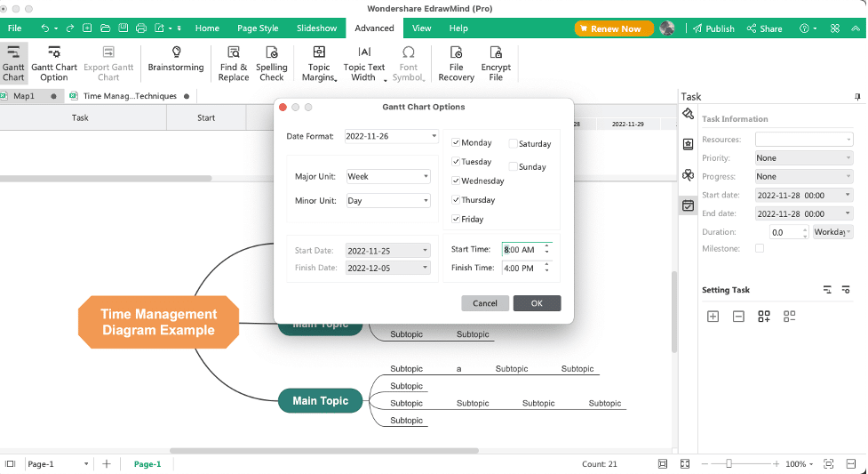This screenshot has height=474, width=868.
Task: Uncheck Friday working day
Action: [456, 219]
